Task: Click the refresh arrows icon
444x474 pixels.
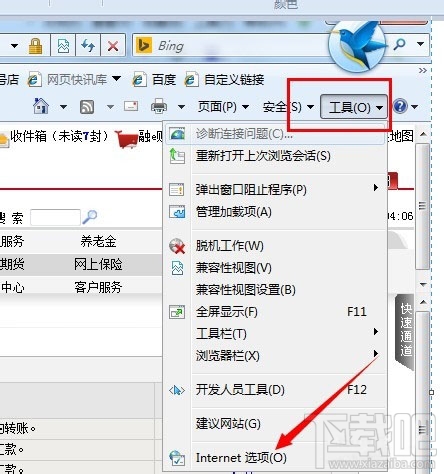Action: click(88, 45)
